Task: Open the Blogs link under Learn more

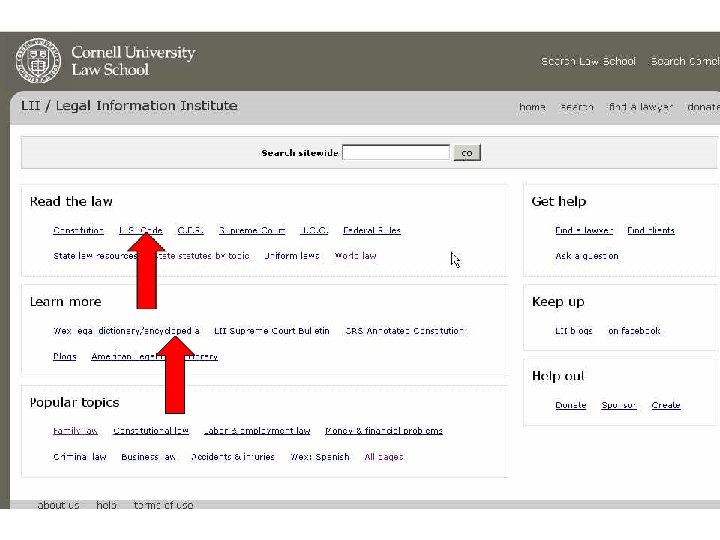Action: 65,356
